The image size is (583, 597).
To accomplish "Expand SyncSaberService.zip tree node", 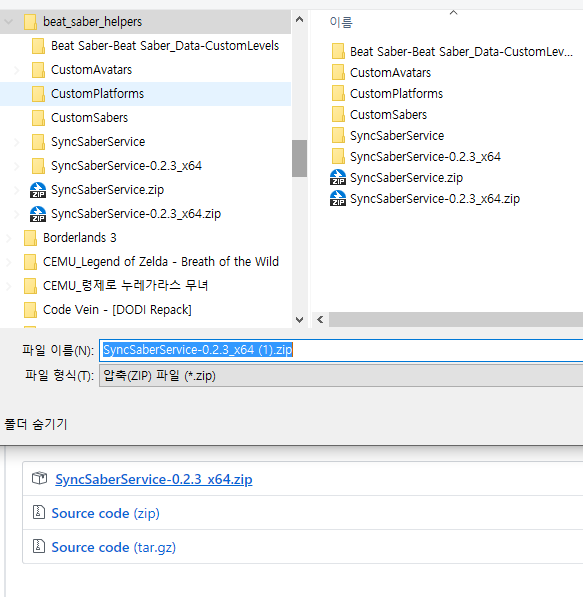I will click(17, 190).
